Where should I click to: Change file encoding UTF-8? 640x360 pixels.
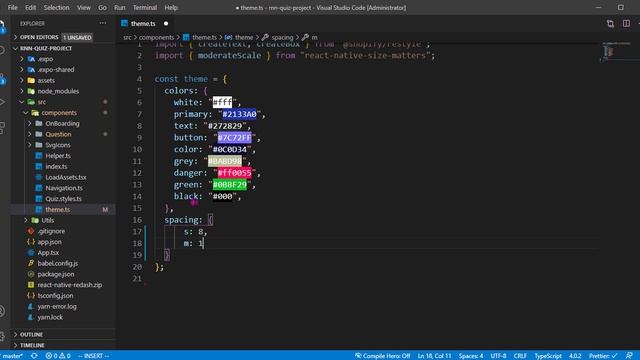point(498,356)
